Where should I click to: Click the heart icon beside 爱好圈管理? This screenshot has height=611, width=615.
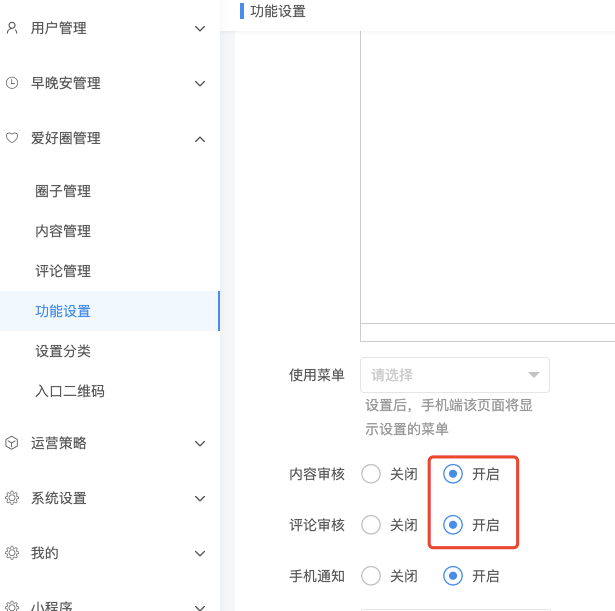pyautogui.click(x=12, y=138)
